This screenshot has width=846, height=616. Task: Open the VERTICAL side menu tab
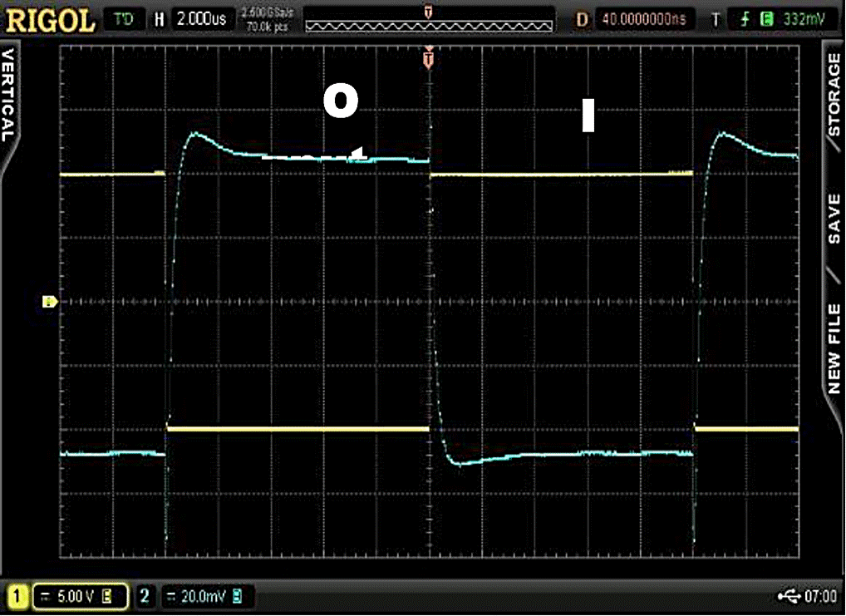[x=9, y=95]
